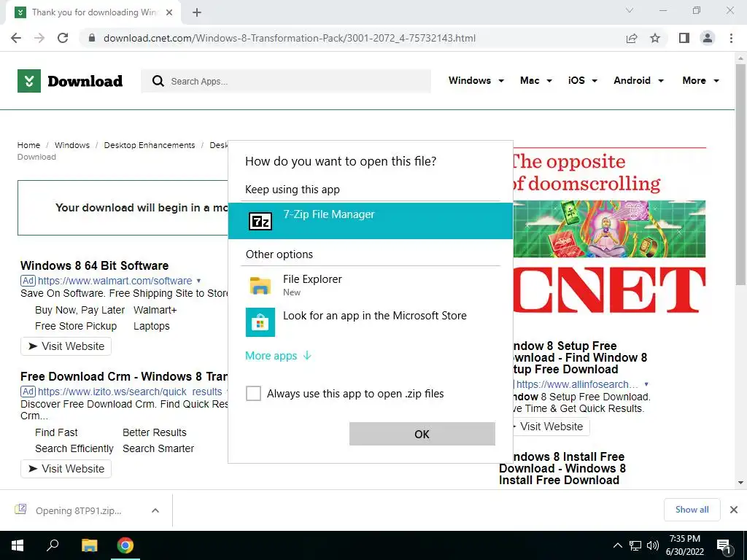Open the notification center icon

click(x=724, y=546)
